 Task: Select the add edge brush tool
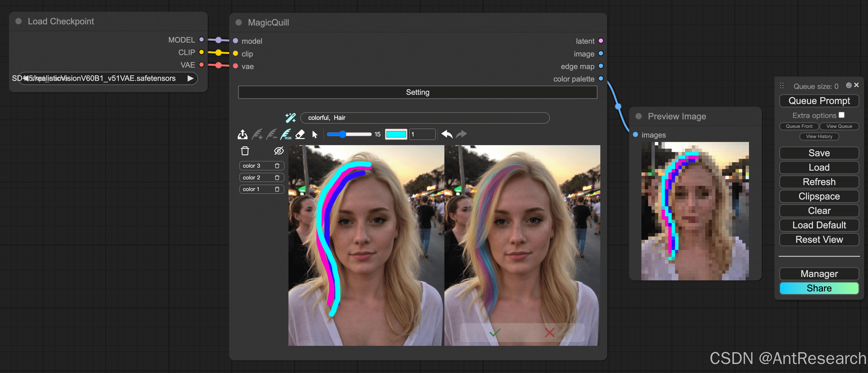coord(257,134)
